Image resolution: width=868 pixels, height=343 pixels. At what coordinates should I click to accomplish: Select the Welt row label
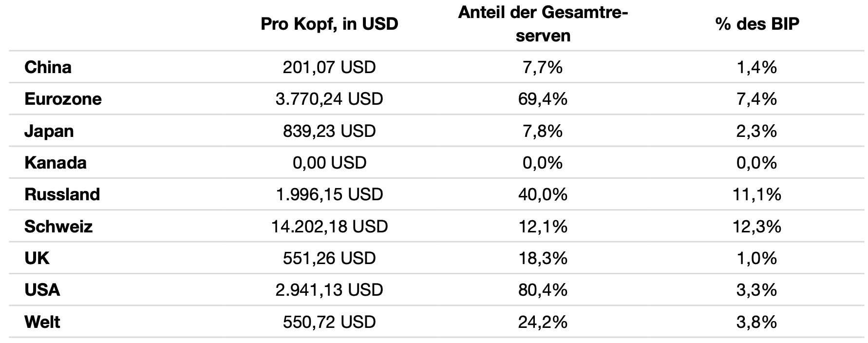[42, 323]
